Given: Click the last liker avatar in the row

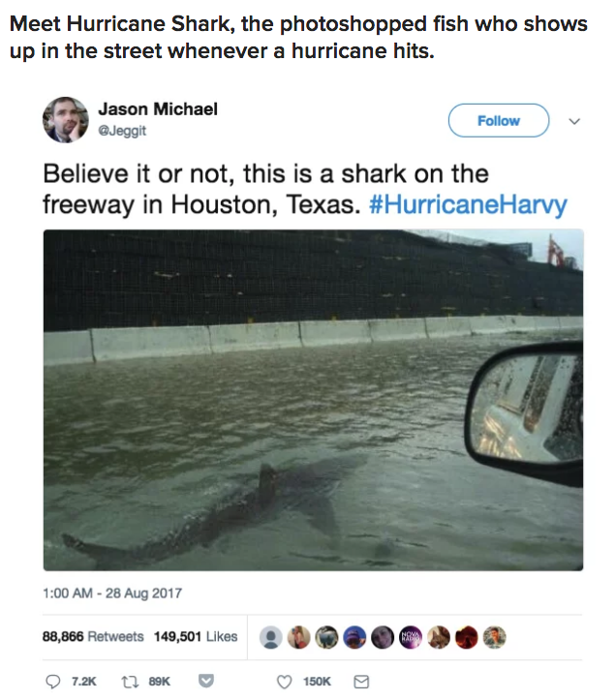Looking at the screenshot, I should (x=494, y=637).
